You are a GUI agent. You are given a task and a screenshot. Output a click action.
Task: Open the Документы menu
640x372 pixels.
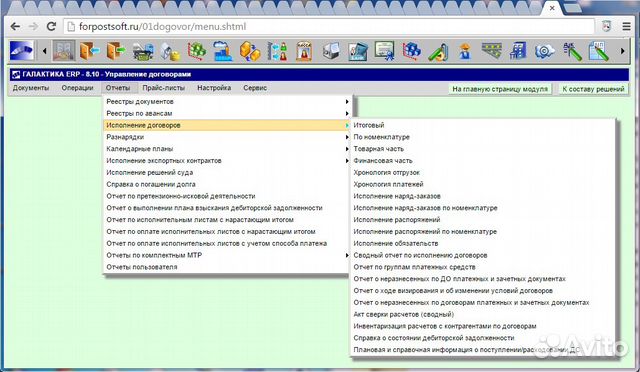[31, 88]
